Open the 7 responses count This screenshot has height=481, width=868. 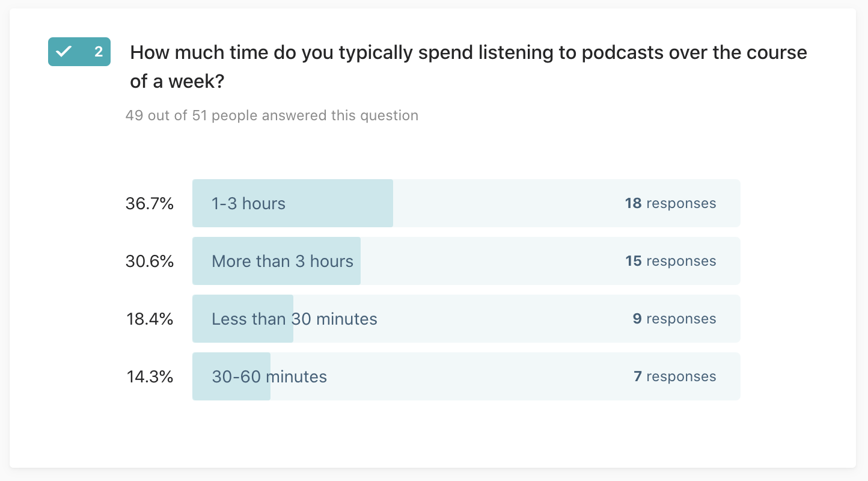tap(674, 376)
